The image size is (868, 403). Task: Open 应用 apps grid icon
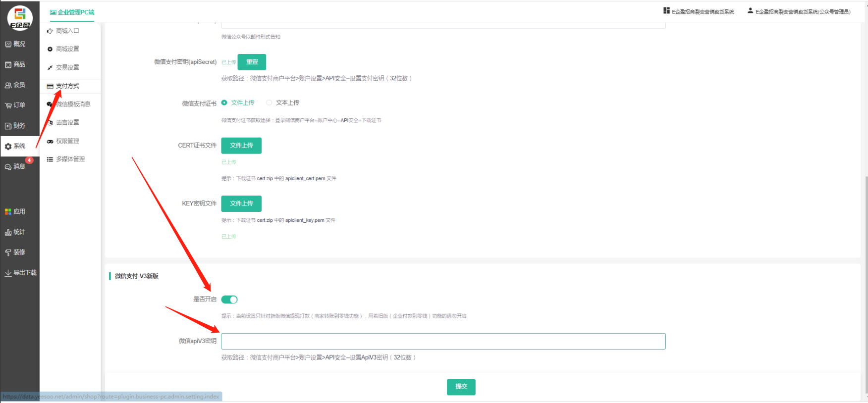(8, 211)
